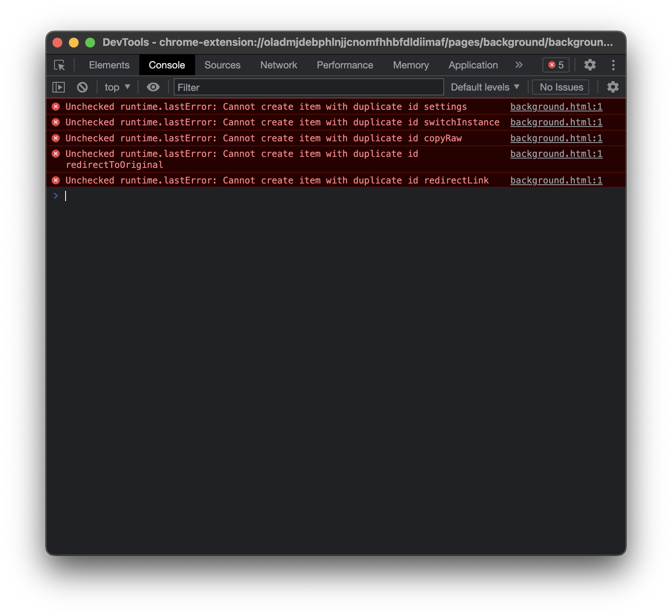Click the error counter badge showing 5
The height and width of the screenshot is (616, 672).
556,65
